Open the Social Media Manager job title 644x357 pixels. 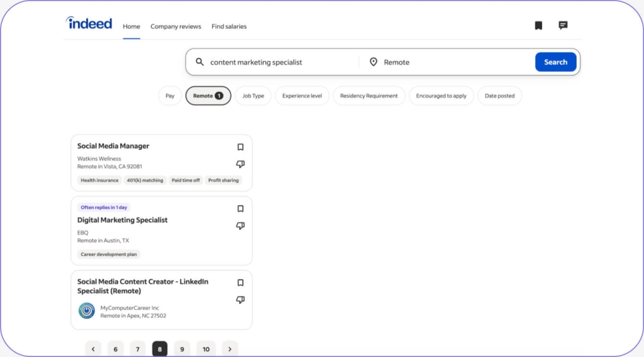(113, 146)
